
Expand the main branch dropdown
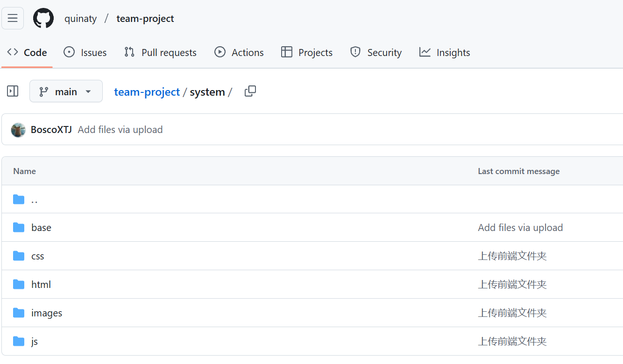(66, 91)
